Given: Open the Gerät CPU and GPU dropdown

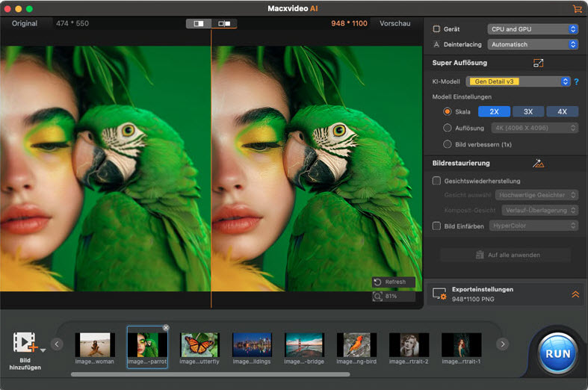Looking at the screenshot, I should point(533,29).
